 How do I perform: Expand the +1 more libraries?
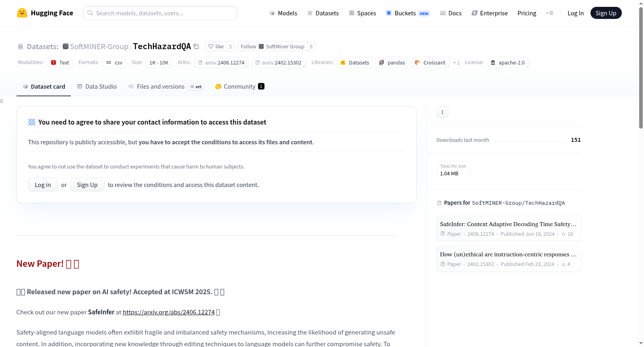coord(456,62)
